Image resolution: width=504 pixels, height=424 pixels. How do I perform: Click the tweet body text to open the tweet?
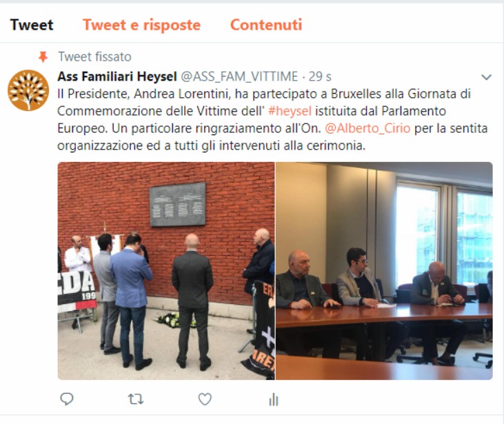[x=272, y=119]
